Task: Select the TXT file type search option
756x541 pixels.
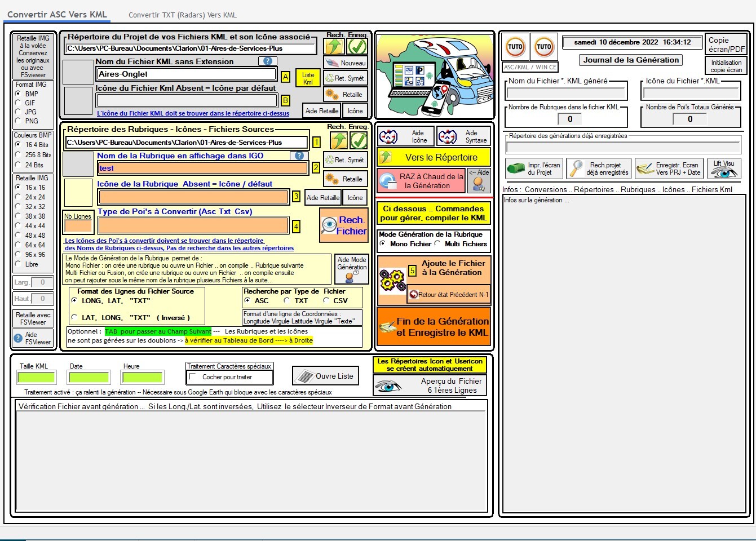Action: [287, 300]
